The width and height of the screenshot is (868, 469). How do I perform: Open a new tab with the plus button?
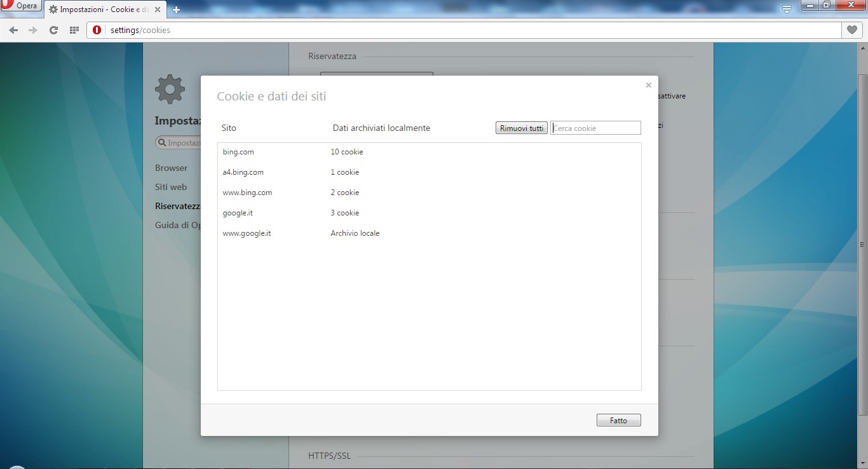click(176, 10)
